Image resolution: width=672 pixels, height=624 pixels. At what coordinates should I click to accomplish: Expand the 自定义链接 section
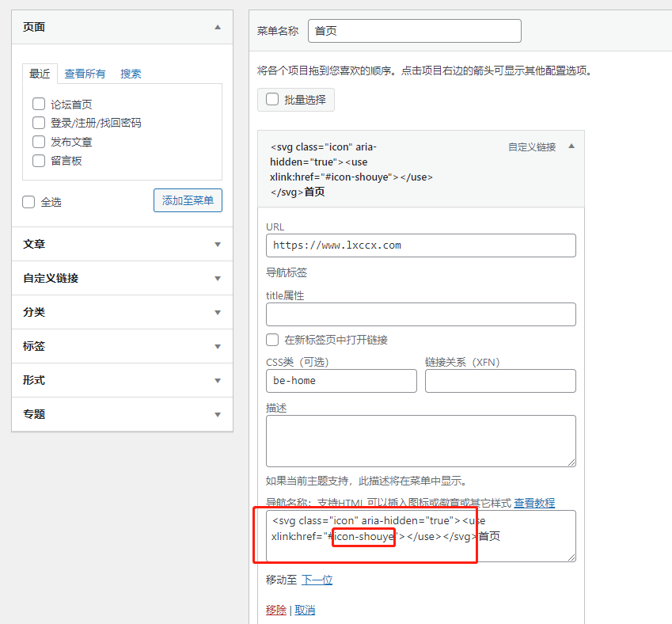click(x=218, y=279)
